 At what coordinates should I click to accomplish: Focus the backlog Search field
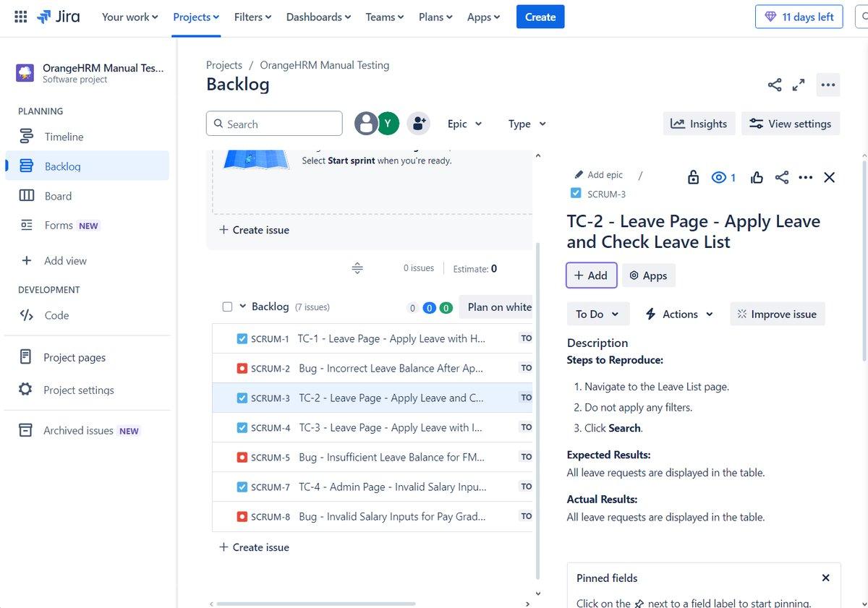(274, 124)
